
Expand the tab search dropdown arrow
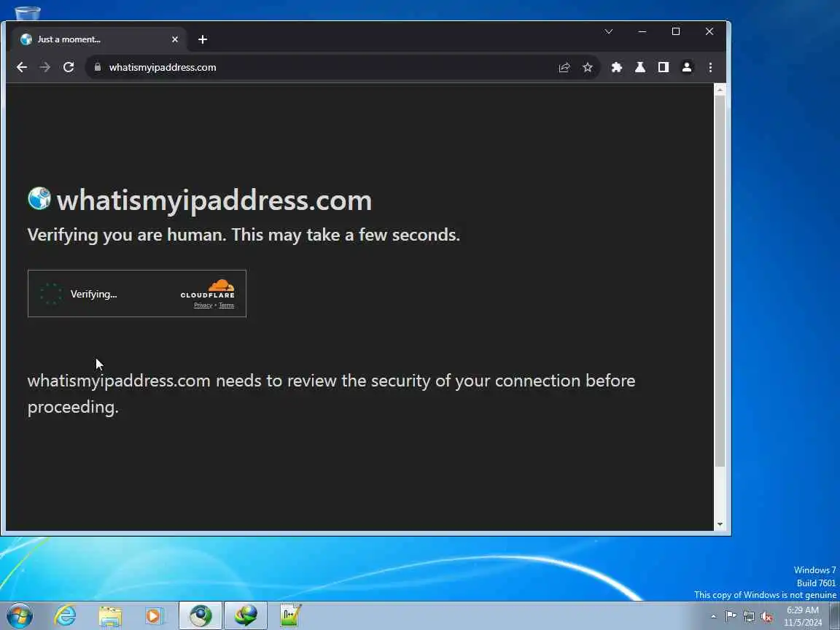pos(609,31)
